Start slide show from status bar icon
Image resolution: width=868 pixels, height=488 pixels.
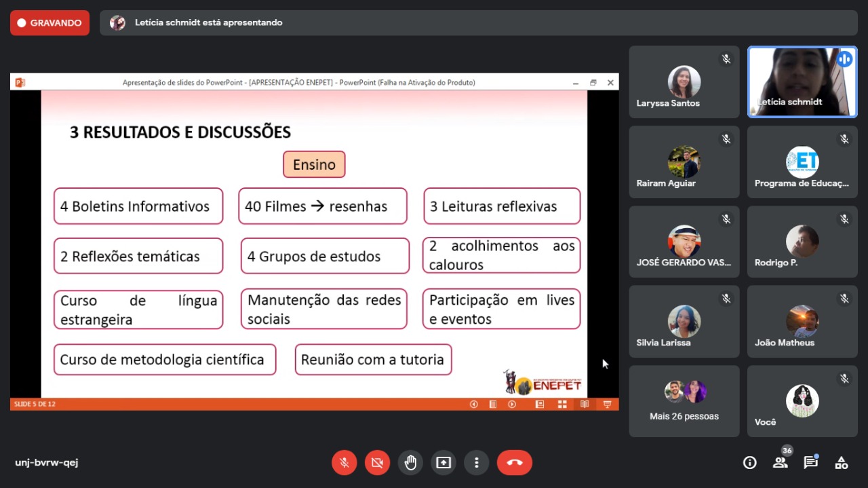click(607, 405)
